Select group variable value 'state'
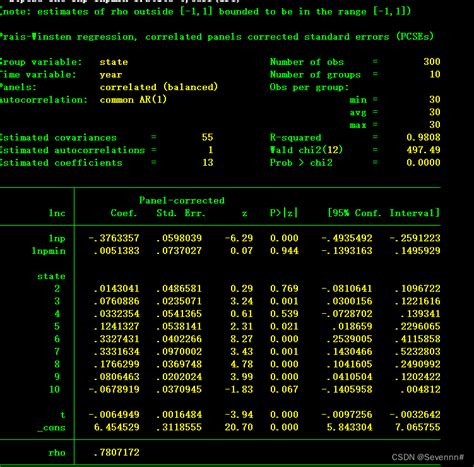 coord(114,62)
